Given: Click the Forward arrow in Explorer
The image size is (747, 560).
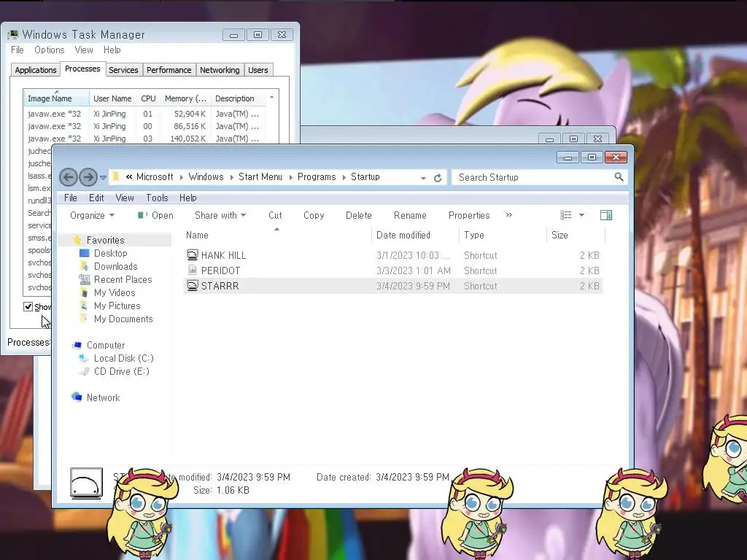Looking at the screenshot, I should click(88, 177).
